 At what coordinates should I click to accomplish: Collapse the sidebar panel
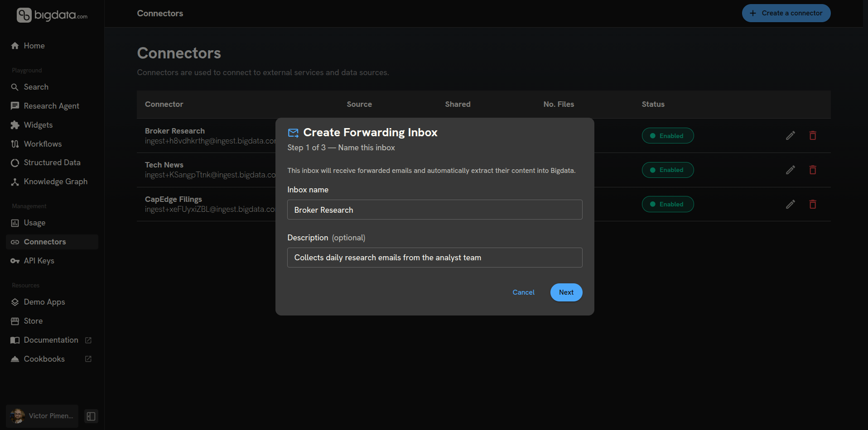(91, 416)
